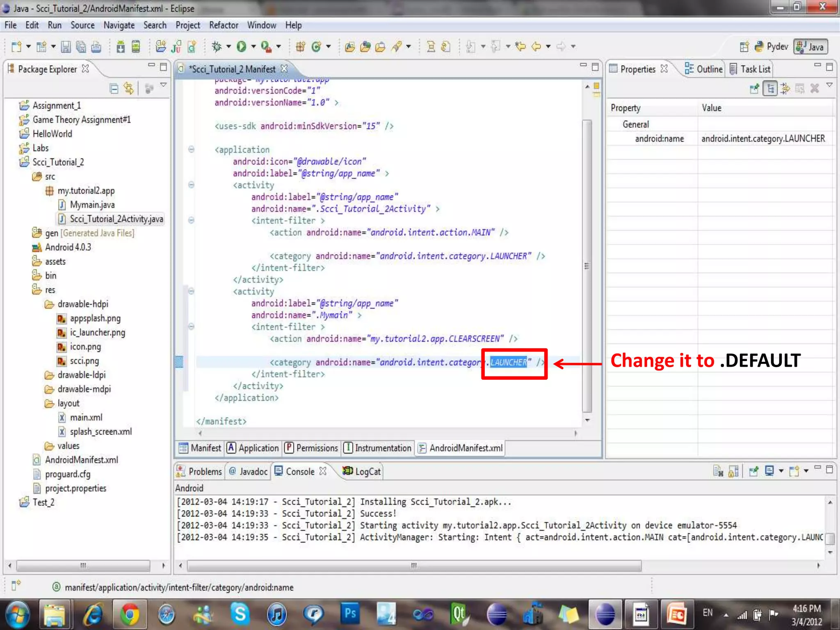Click the Back navigation arrow icon
This screenshot has width=840, height=630.
(536, 46)
